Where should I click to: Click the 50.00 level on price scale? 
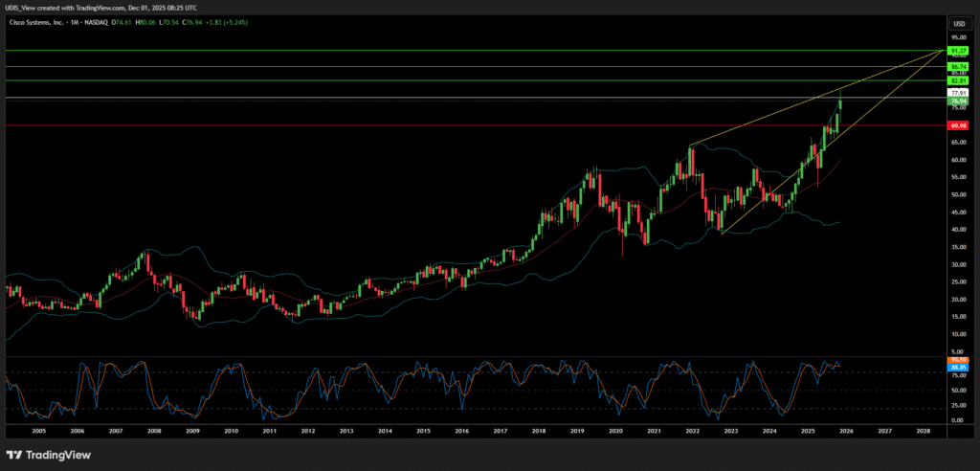pyautogui.click(x=957, y=195)
